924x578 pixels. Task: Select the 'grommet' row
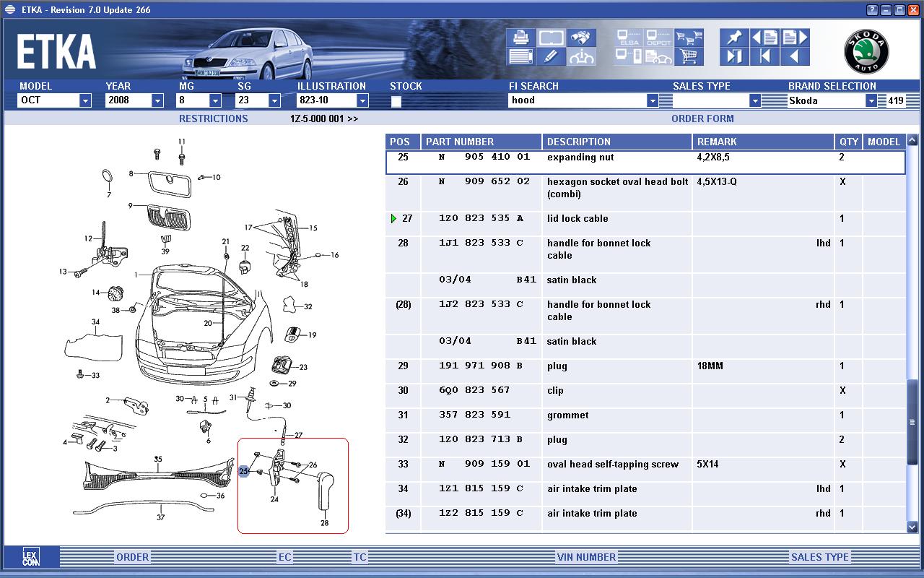pos(645,420)
